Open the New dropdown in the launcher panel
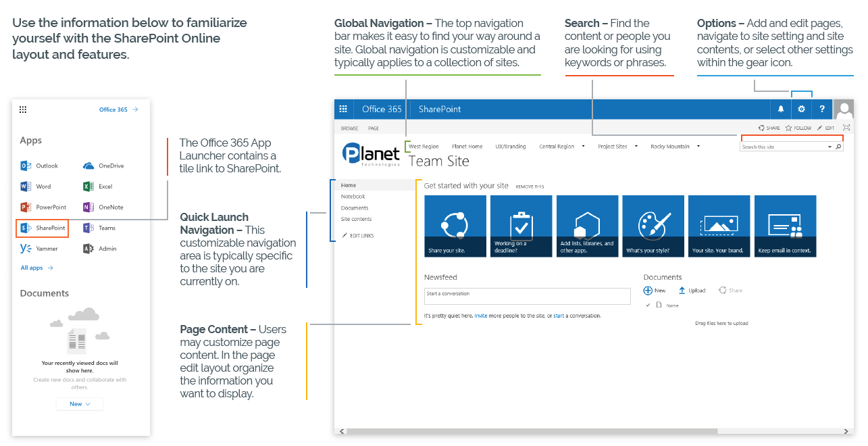This screenshot has height=446, width=868. point(80,404)
